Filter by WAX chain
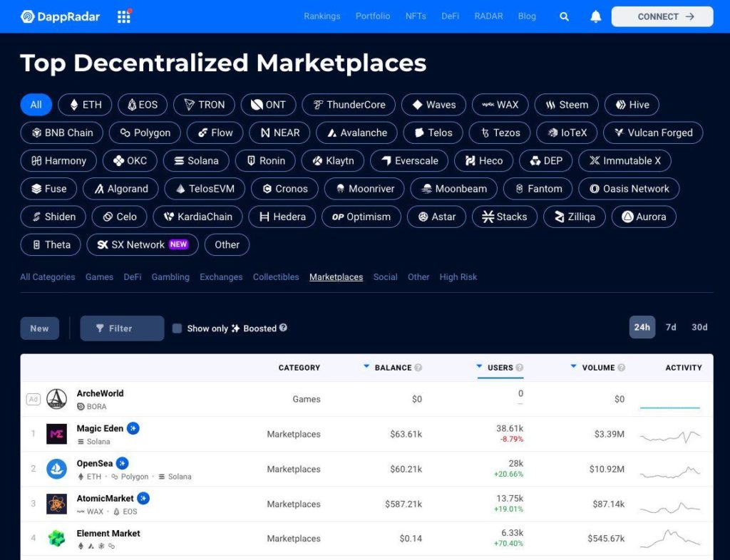The height and width of the screenshot is (560, 730). (x=500, y=105)
